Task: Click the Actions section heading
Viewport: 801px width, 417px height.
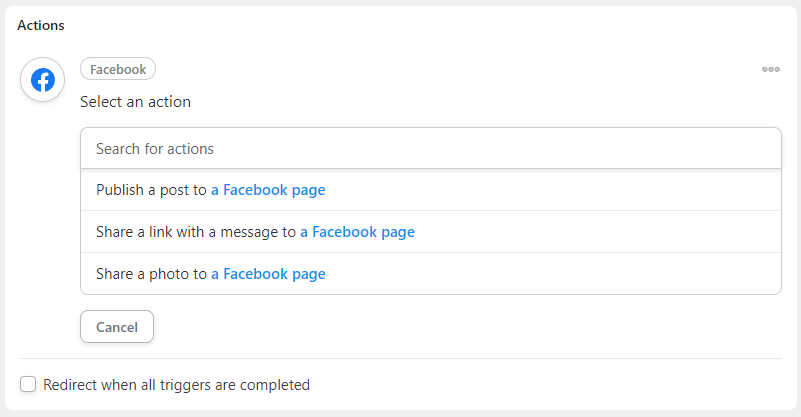Action: click(x=41, y=25)
